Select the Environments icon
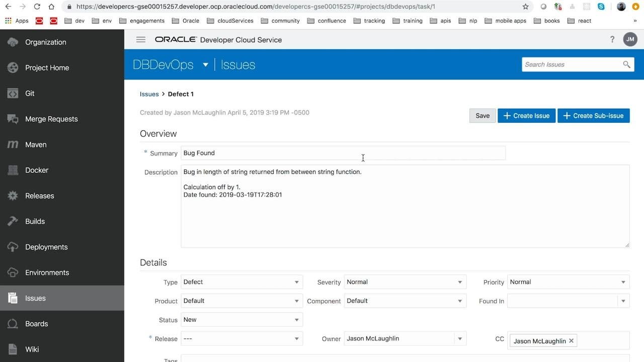Viewport: 644px width, 362px height. tap(13, 273)
